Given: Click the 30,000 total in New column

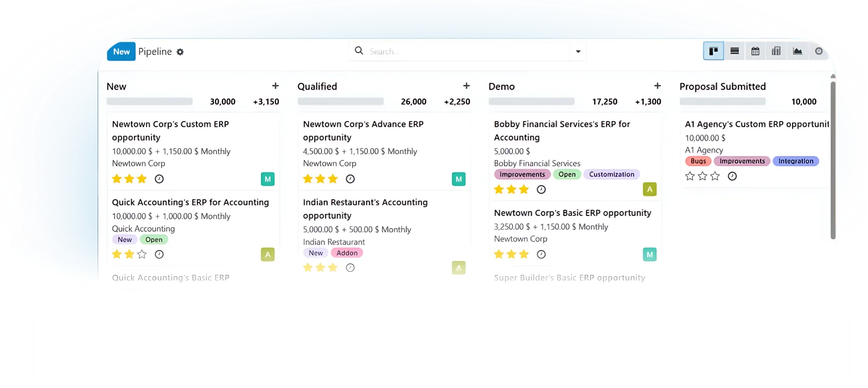Looking at the screenshot, I should [222, 101].
